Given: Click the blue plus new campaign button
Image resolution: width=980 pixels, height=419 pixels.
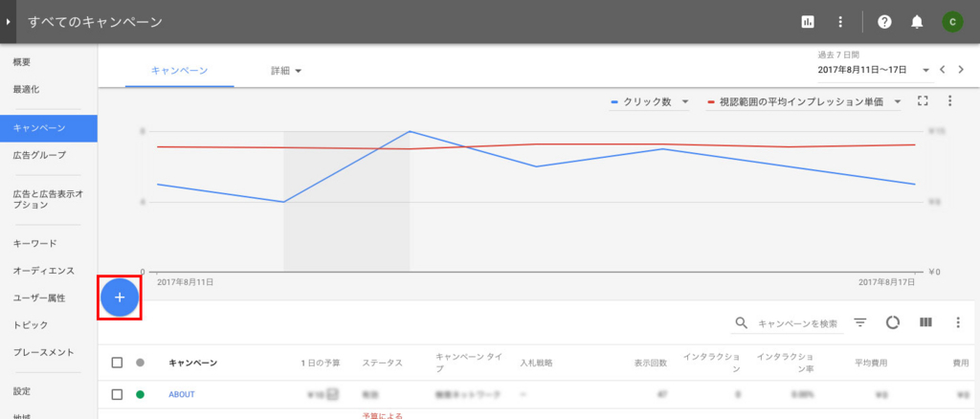Looking at the screenshot, I should [x=120, y=298].
